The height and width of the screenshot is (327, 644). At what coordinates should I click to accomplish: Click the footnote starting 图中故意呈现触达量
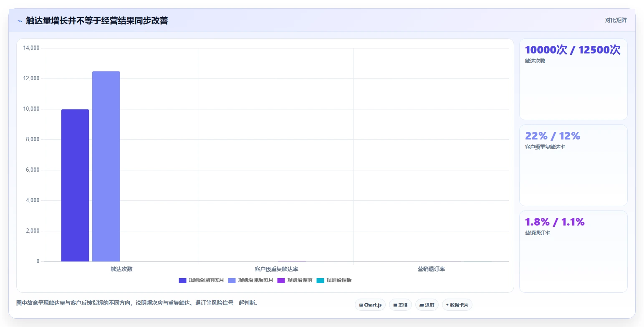click(x=137, y=303)
